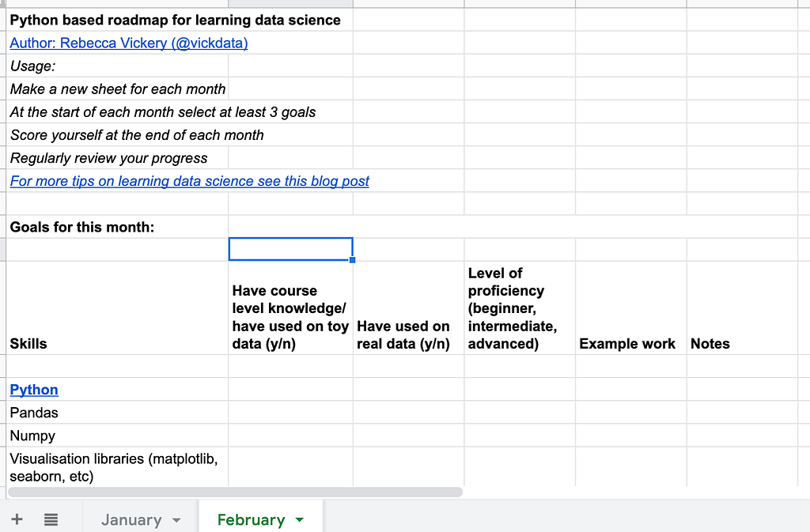Click the blue fill handle on selected cell
The height and width of the screenshot is (532, 810).
[x=352, y=260]
